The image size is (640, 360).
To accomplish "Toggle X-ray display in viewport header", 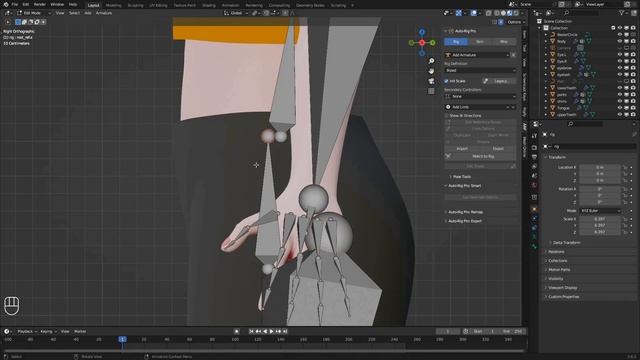I will click(x=489, y=13).
